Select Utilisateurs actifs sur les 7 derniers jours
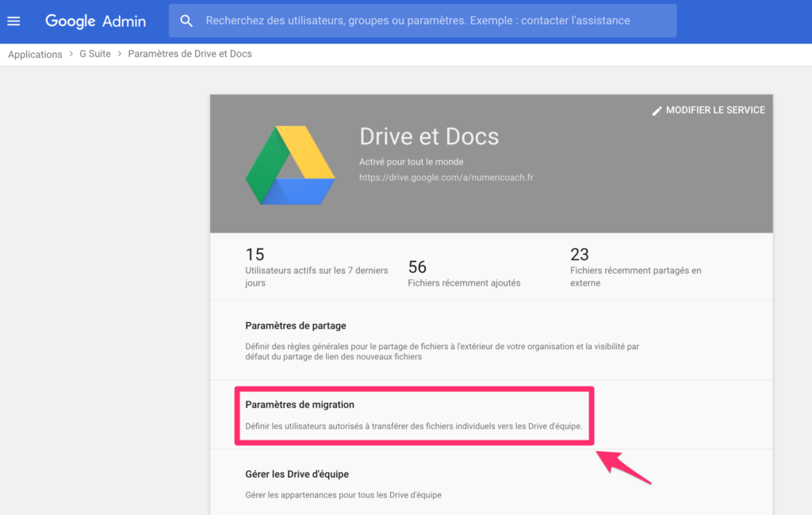812x515 pixels. 316,277
